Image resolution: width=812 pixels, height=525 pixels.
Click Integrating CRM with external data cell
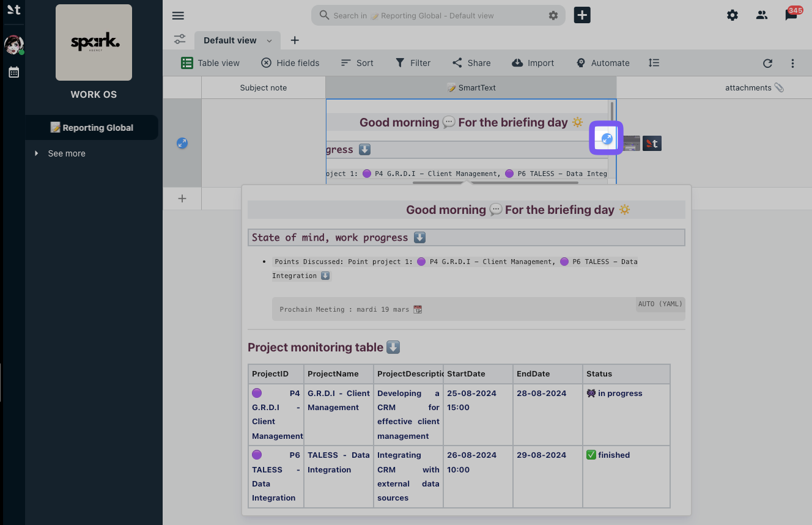(x=408, y=476)
